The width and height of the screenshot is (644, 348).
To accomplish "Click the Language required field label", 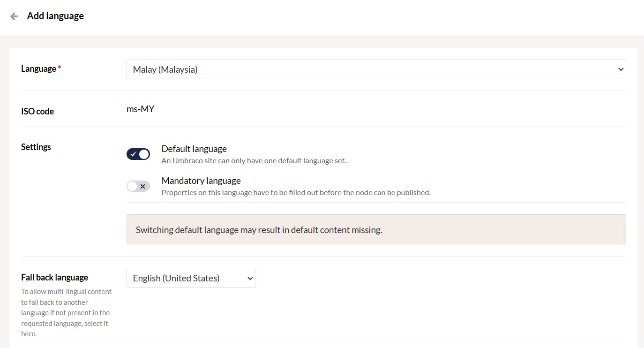I will pos(41,68).
